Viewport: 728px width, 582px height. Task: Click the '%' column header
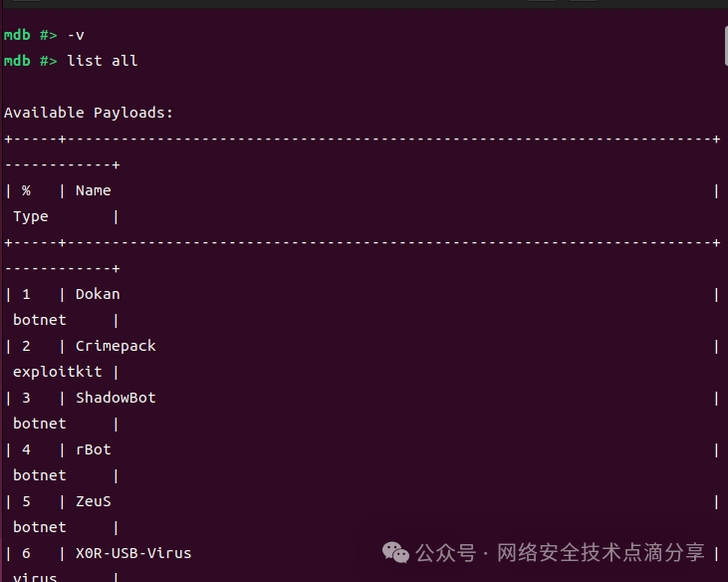click(x=26, y=190)
